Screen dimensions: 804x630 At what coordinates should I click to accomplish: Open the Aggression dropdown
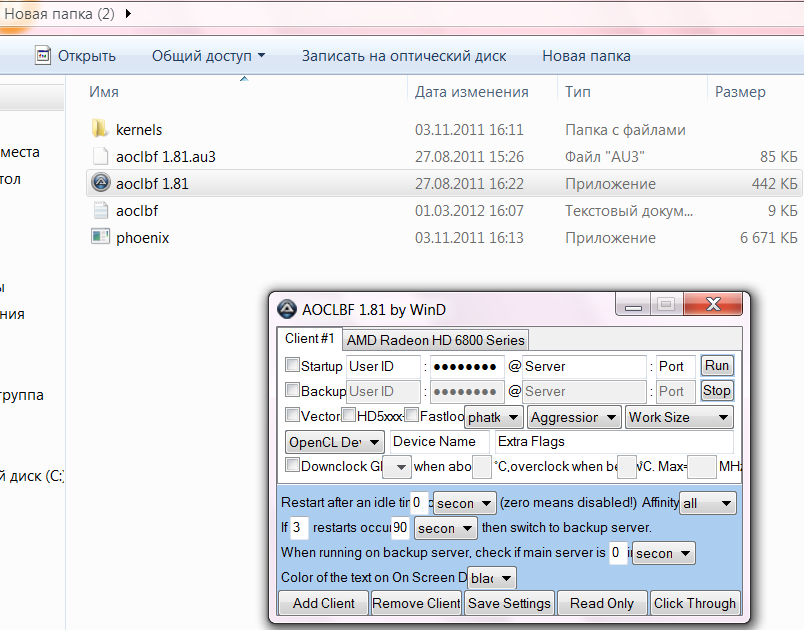[x=574, y=417]
